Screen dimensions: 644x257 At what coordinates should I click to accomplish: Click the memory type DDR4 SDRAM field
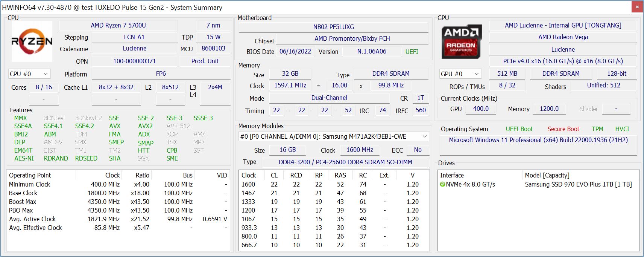391,74
